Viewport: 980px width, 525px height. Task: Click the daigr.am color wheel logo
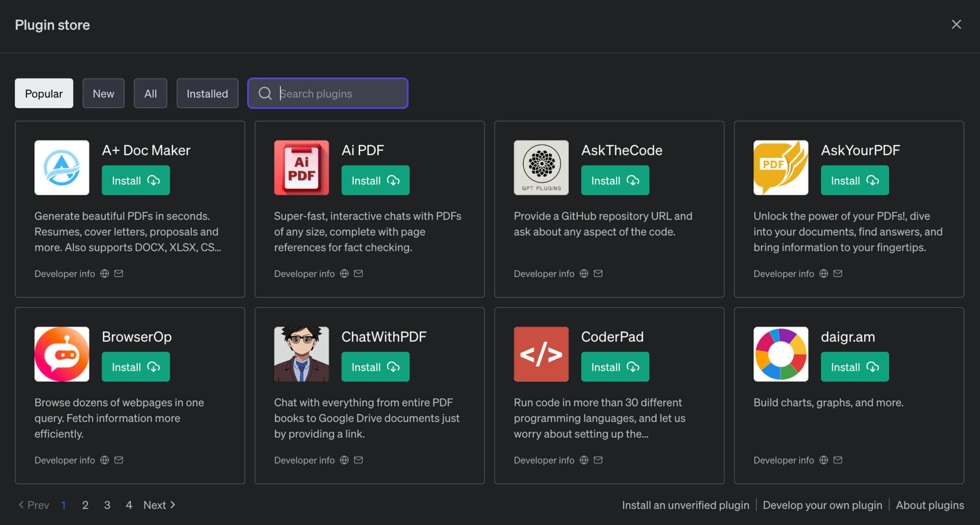(x=781, y=354)
